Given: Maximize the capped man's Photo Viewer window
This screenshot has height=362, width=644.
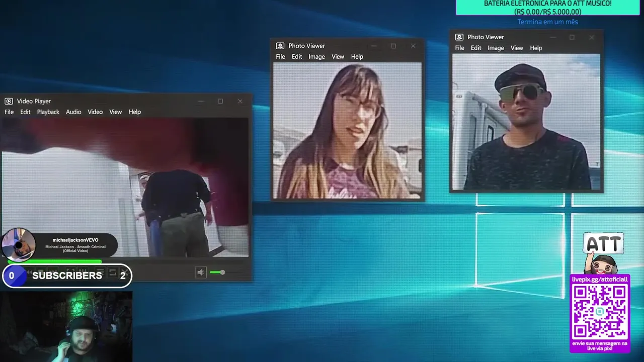Looking at the screenshot, I should (x=572, y=37).
